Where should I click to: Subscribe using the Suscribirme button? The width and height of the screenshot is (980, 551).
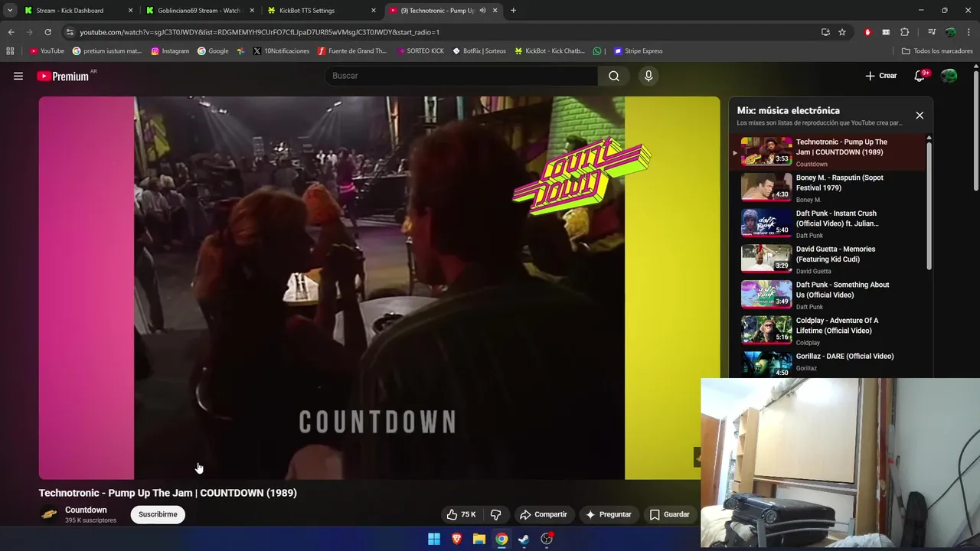[x=158, y=514]
